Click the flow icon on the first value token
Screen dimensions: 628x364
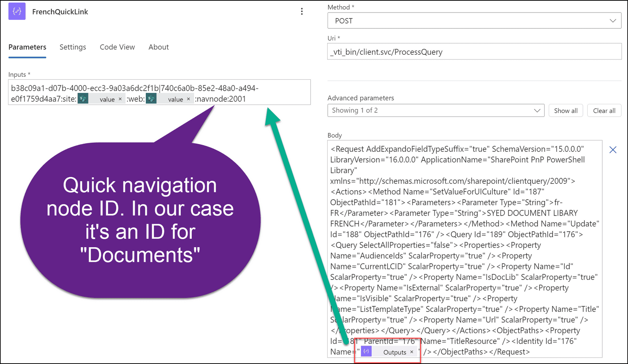pyautogui.click(x=83, y=98)
